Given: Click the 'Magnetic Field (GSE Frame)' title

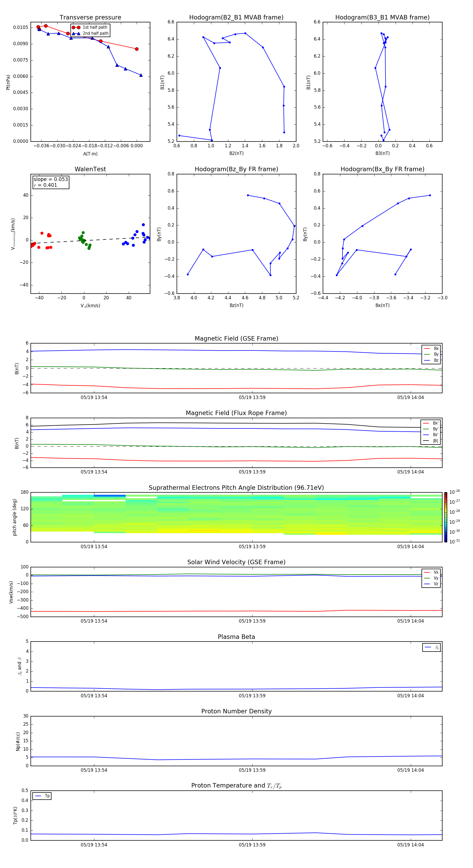Looking at the screenshot, I should (x=236, y=339).
